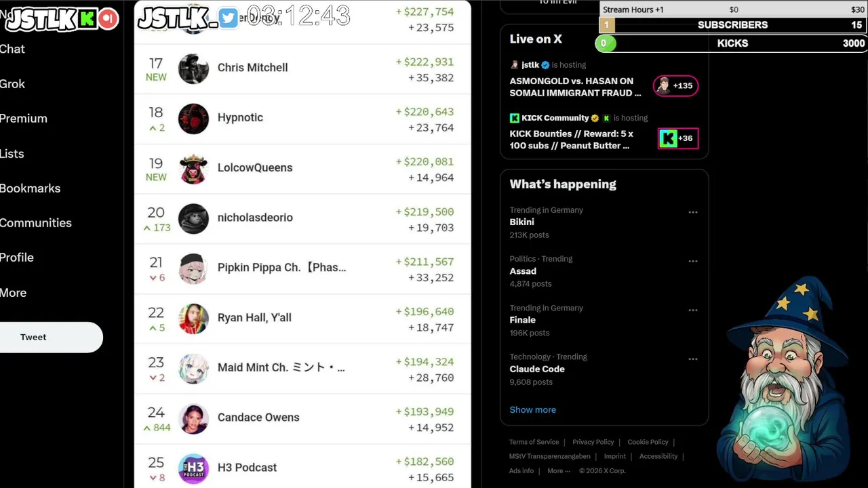The height and width of the screenshot is (488, 868).
Task: Open options for Claude Code trend
Action: pyautogui.click(x=693, y=359)
